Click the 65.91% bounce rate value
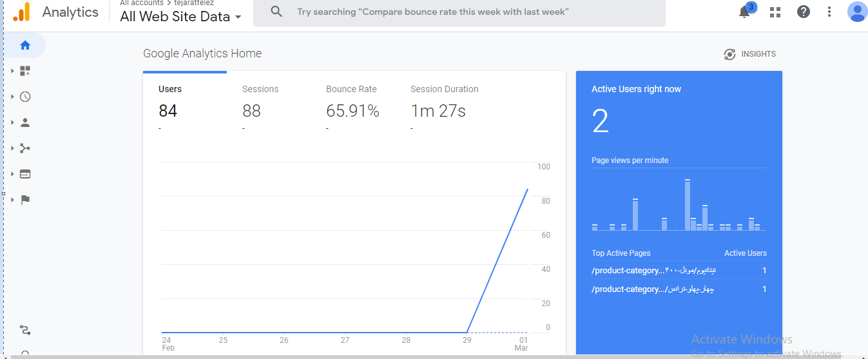The width and height of the screenshot is (868, 359). (x=352, y=111)
